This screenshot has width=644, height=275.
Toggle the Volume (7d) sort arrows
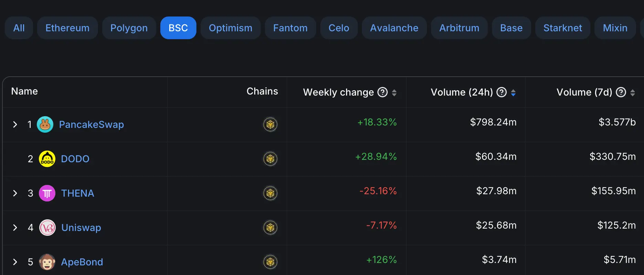coord(632,92)
